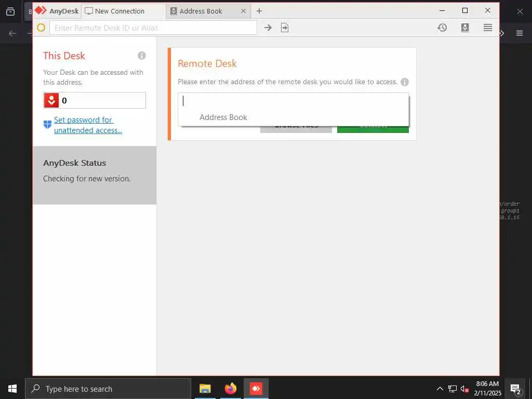Open the New Connection tab
Viewport: 532px width, 399px height.
tap(124, 11)
